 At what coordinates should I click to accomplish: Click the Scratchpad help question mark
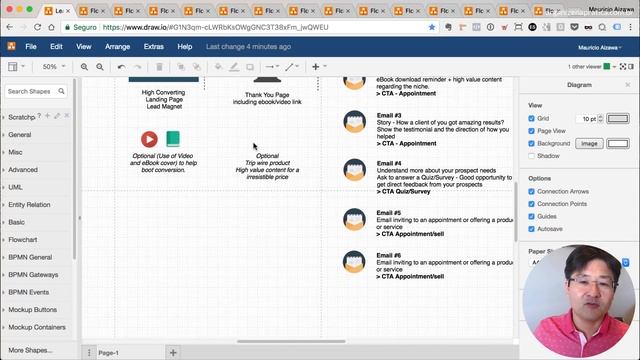click(x=39, y=116)
